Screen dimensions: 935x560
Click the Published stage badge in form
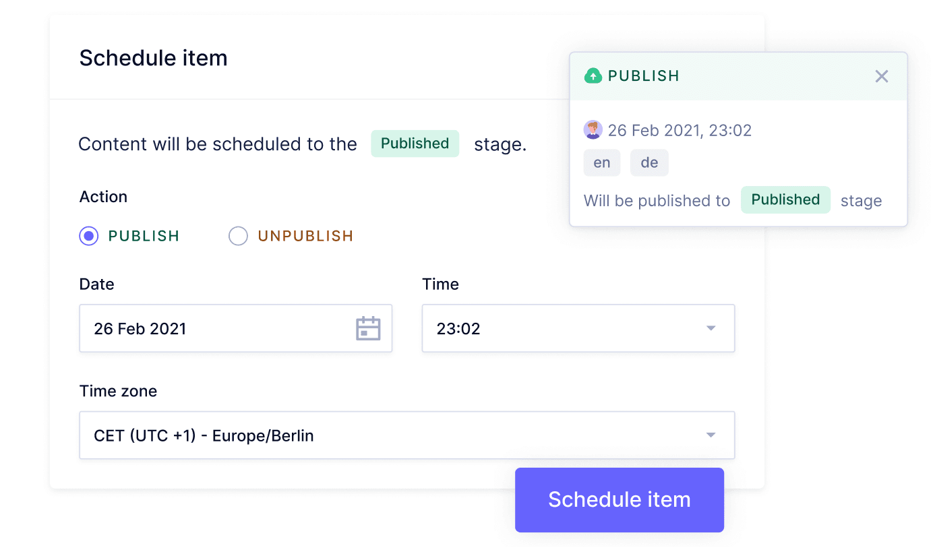pyautogui.click(x=415, y=144)
